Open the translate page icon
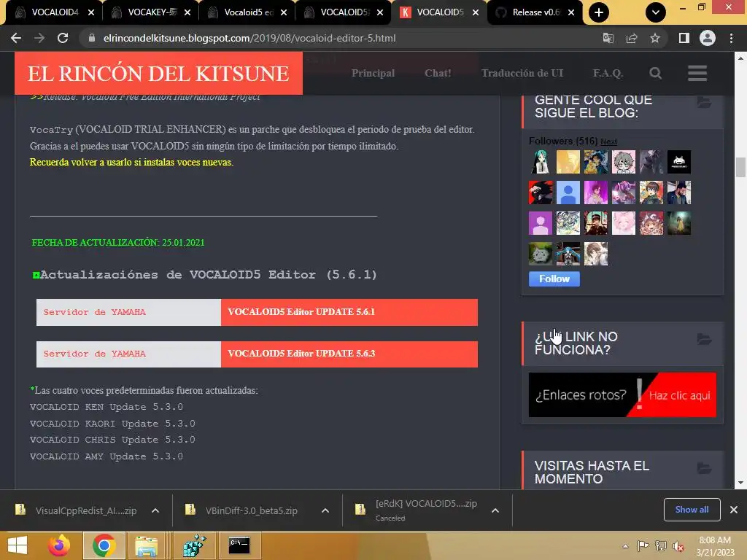 pos(608,38)
